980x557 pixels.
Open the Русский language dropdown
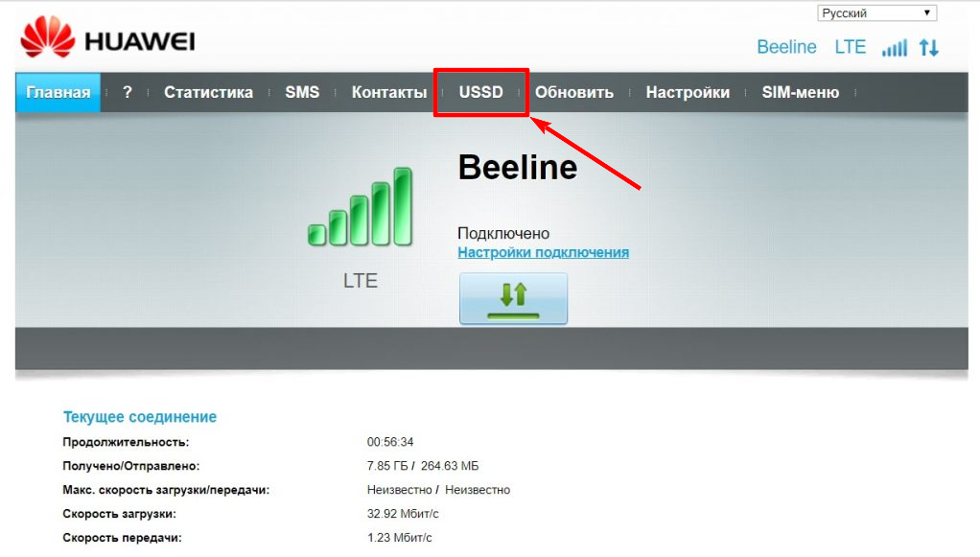[x=876, y=13]
